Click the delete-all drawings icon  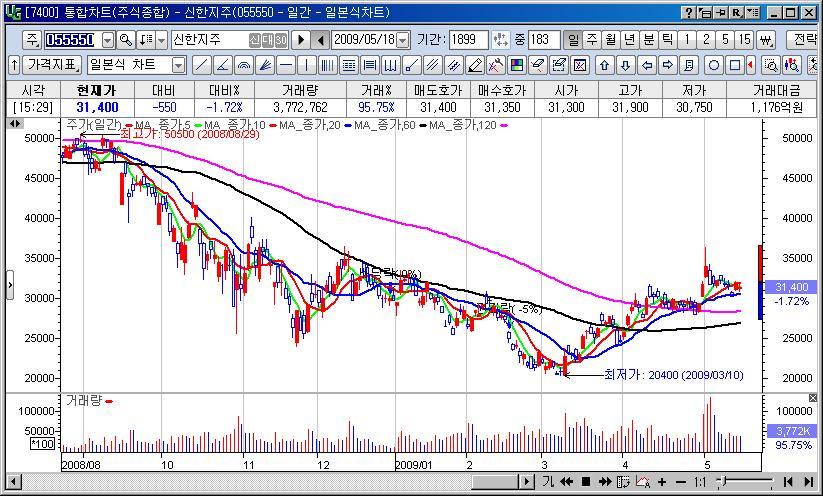579,66
